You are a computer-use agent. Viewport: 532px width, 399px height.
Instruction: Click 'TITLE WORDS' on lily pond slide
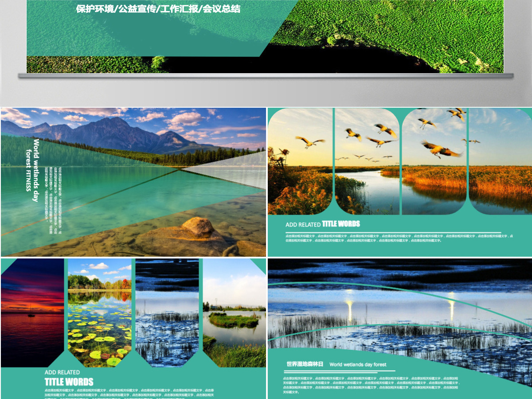pos(69,382)
